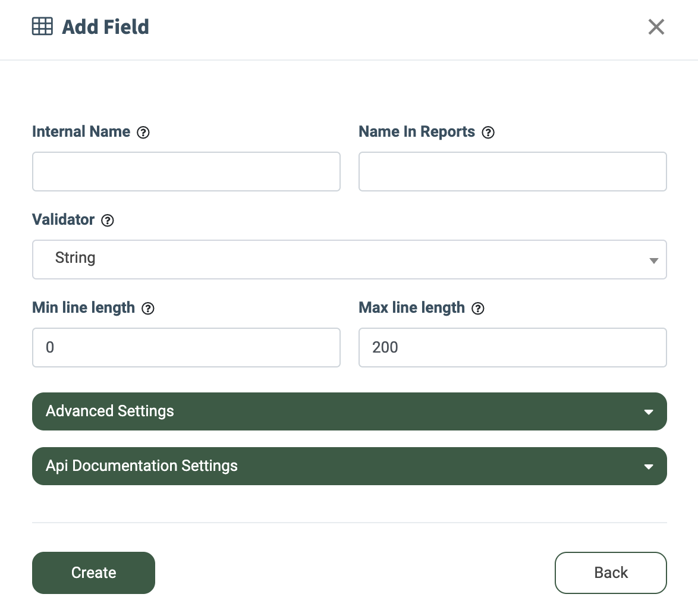
Task: Open help tooltip for Min line length
Action: pos(148,309)
